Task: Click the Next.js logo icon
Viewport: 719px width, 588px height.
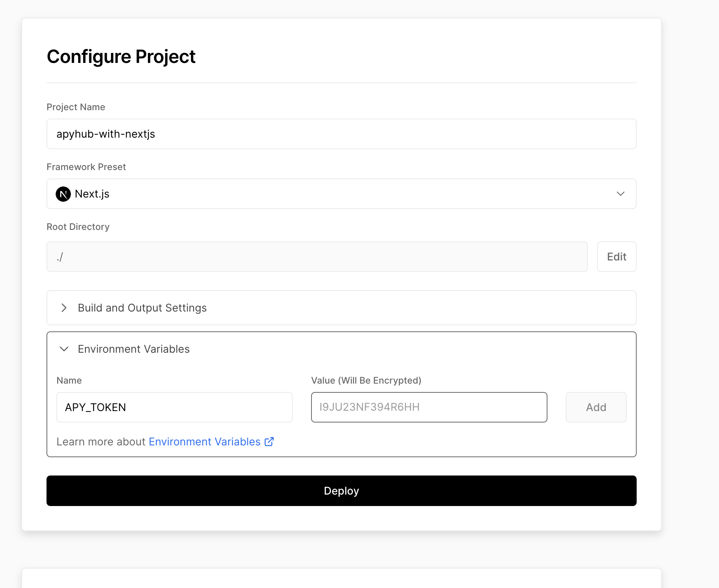Action: (x=63, y=194)
